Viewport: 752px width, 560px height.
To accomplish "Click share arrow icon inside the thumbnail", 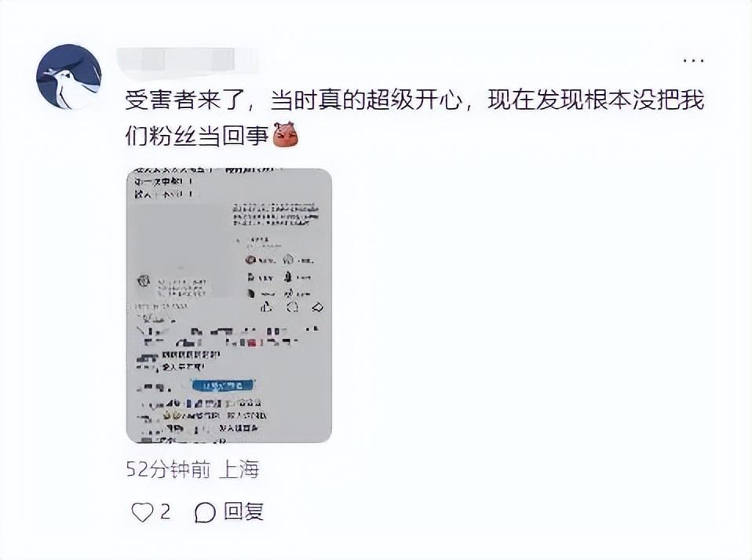I will coord(317,307).
